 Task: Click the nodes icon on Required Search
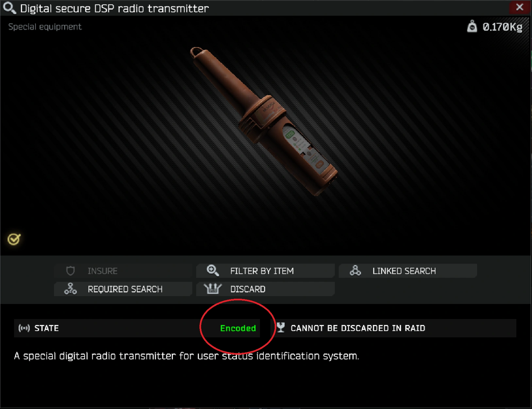70,289
